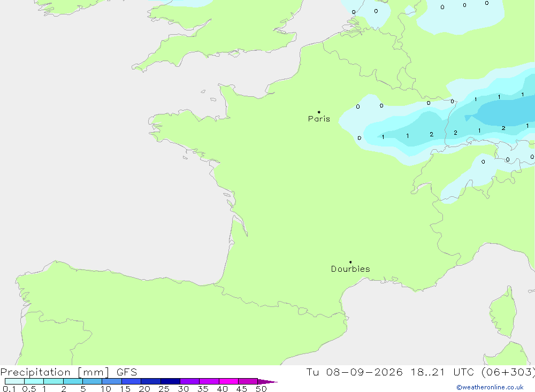Screen dimensions: 535x392
Task: Click the magenta 40 mm legend swatch
Action: [228, 381]
